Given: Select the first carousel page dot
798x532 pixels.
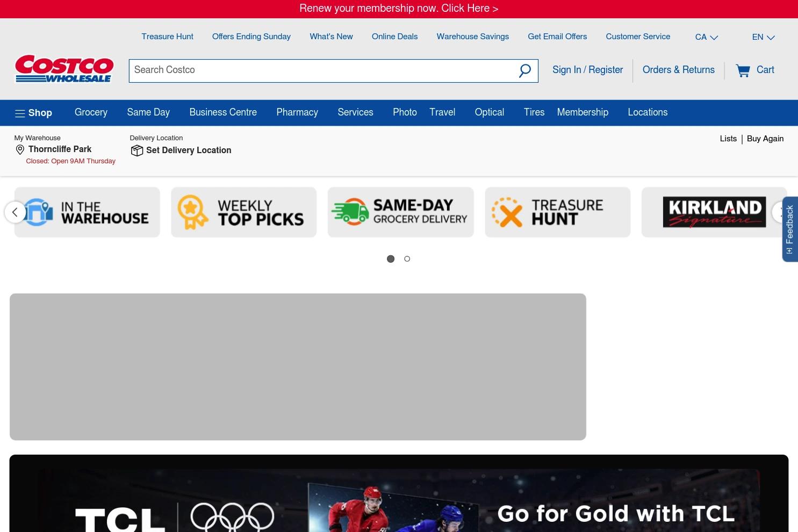Looking at the screenshot, I should [391, 259].
